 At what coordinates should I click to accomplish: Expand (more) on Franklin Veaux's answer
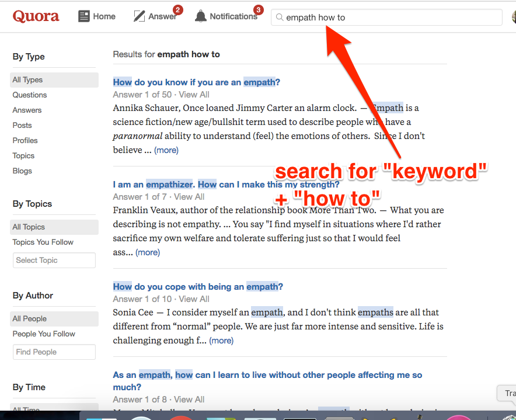[148, 252]
